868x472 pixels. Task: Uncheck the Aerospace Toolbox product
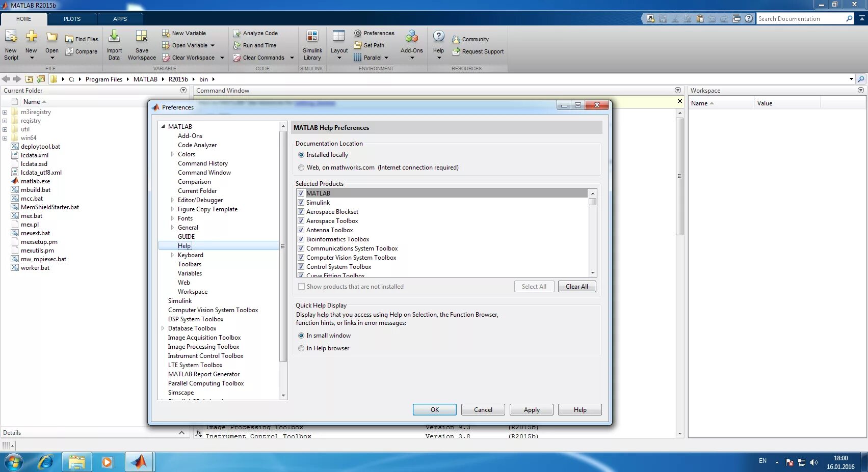pyautogui.click(x=301, y=220)
